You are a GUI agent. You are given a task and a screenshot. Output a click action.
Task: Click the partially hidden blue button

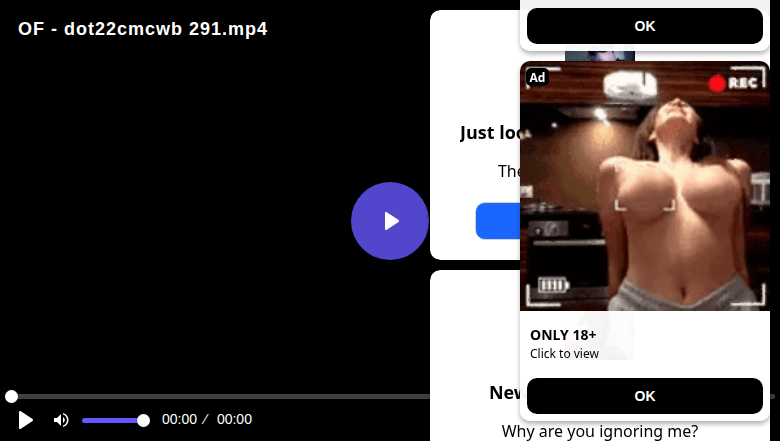click(497, 221)
